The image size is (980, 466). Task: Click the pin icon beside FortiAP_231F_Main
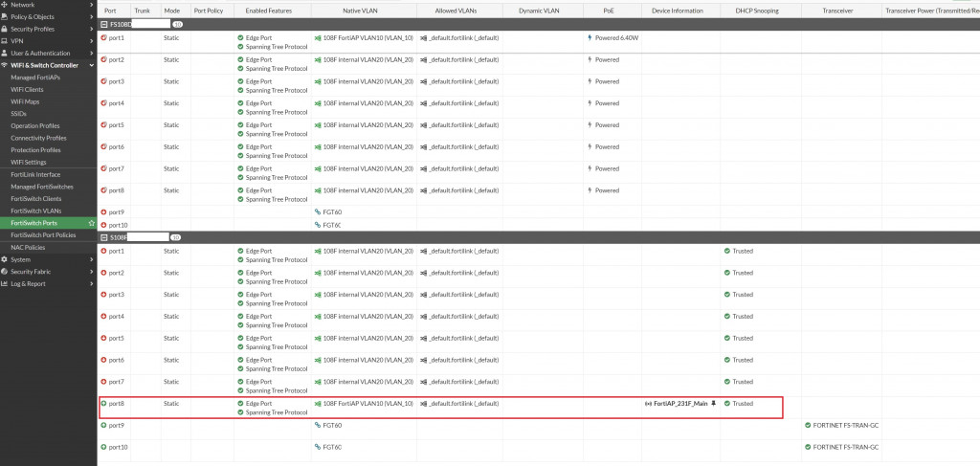(x=713, y=404)
